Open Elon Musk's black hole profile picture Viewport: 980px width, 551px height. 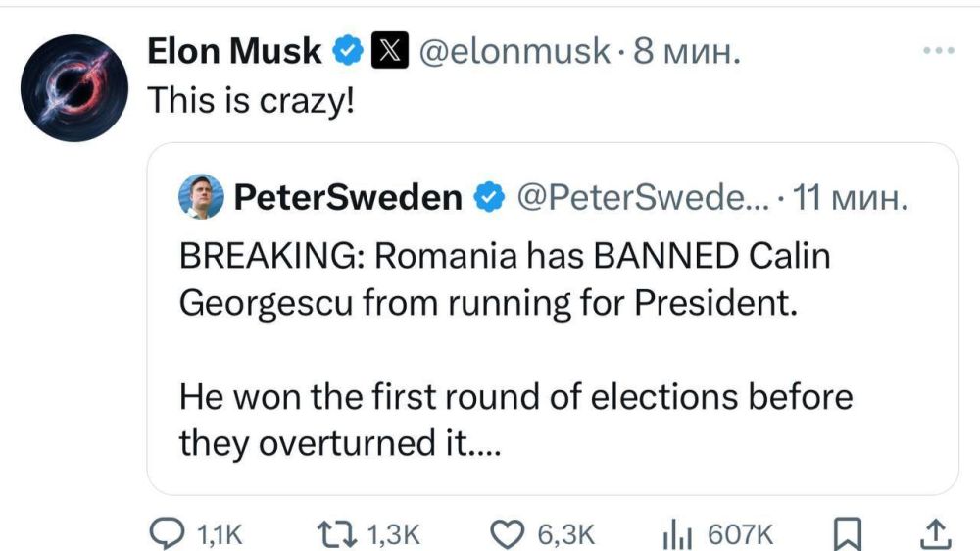(x=74, y=87)
